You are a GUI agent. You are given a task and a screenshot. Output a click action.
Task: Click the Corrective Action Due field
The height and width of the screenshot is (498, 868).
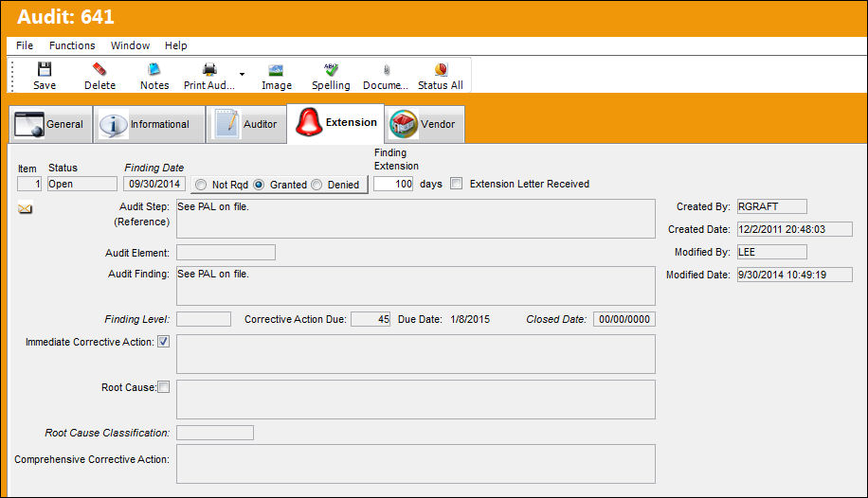coord(371,319)
